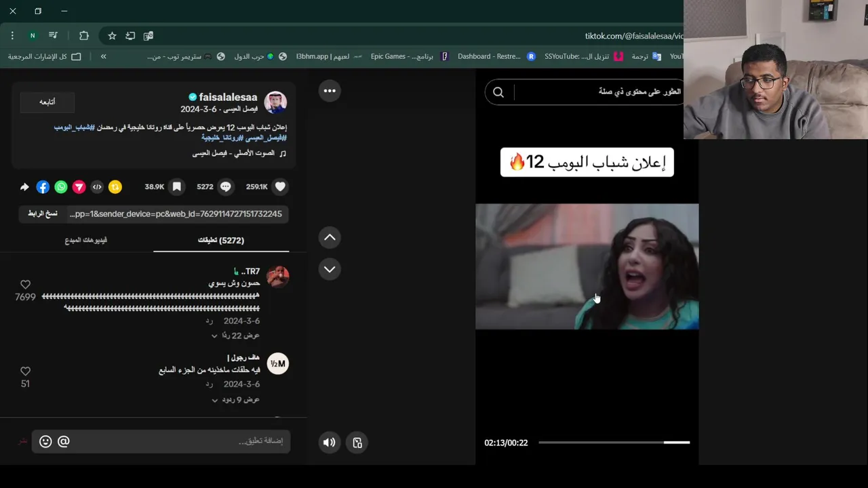
Task: Open TR7 commenter's avatar
Action: 277,277
